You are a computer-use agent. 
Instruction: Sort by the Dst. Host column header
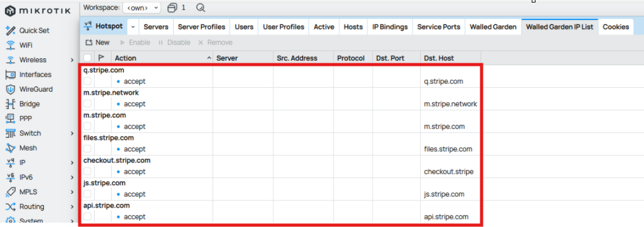pos(451,58)
